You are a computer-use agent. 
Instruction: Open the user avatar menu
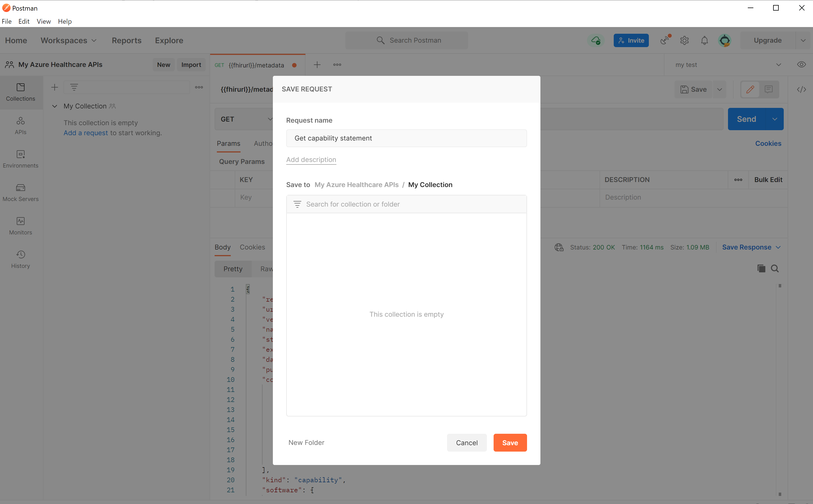point(725,40)
